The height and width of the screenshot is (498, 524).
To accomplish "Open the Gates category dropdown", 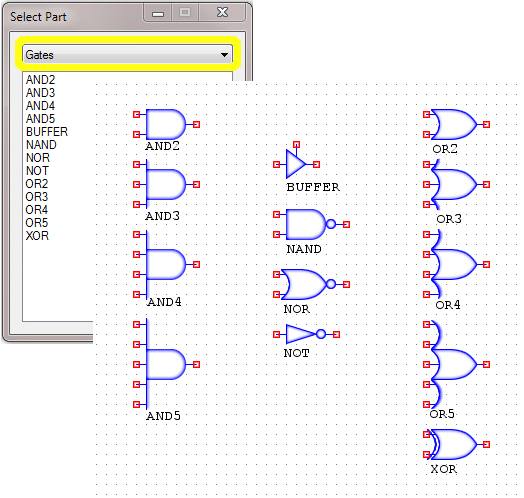I will point(127,54).
